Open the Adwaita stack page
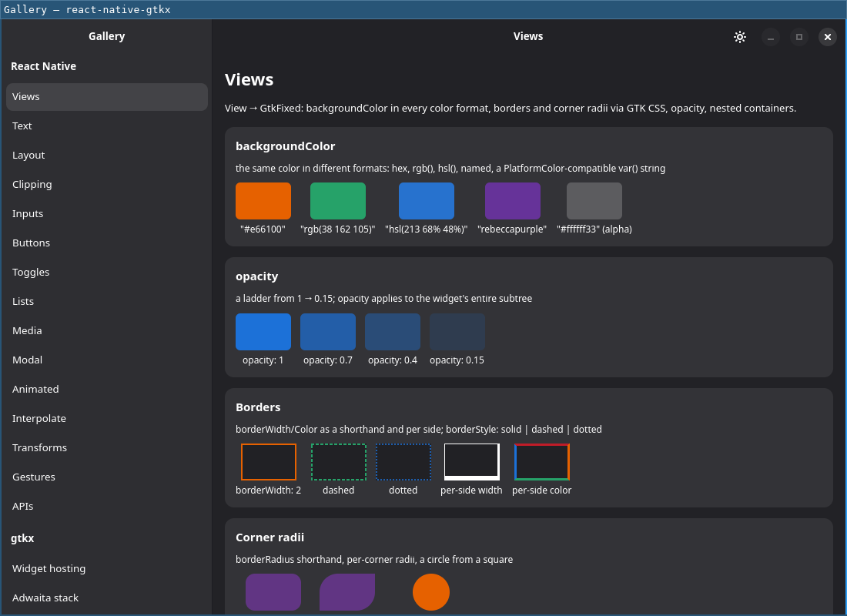This screenshot has width=847, height=616. click(107, 598)
